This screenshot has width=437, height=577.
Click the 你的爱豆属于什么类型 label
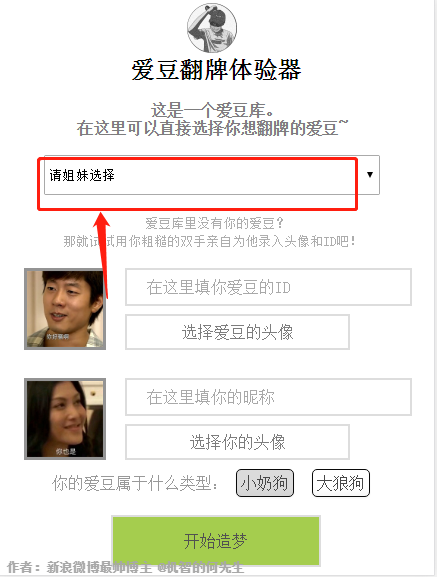[x=135, y=483]
